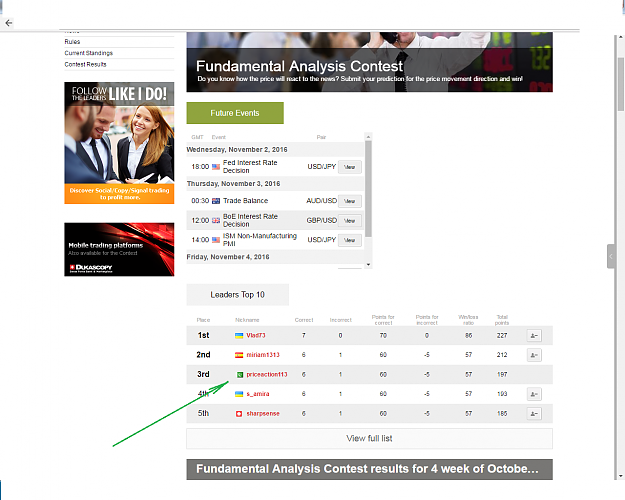Select the Thursday, November 3, 2016 date row
This screenshot has height=500, width=625.
click(275, 184)
